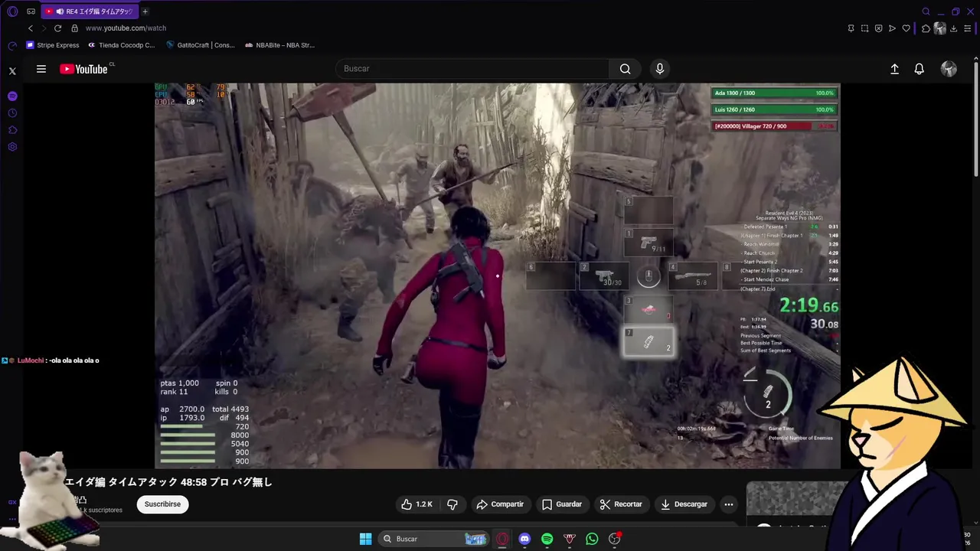
Task: Go to YouTube home via logo
Action: [x=84, y=69]
